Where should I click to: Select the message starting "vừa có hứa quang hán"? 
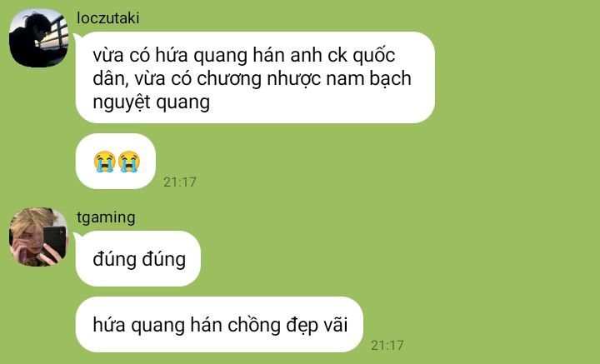tap(255, 77)
